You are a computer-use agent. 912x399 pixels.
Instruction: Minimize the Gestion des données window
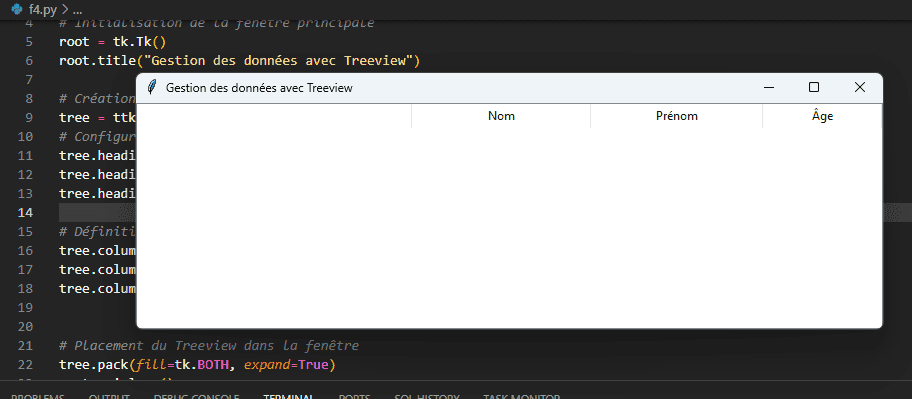(769, 88)
